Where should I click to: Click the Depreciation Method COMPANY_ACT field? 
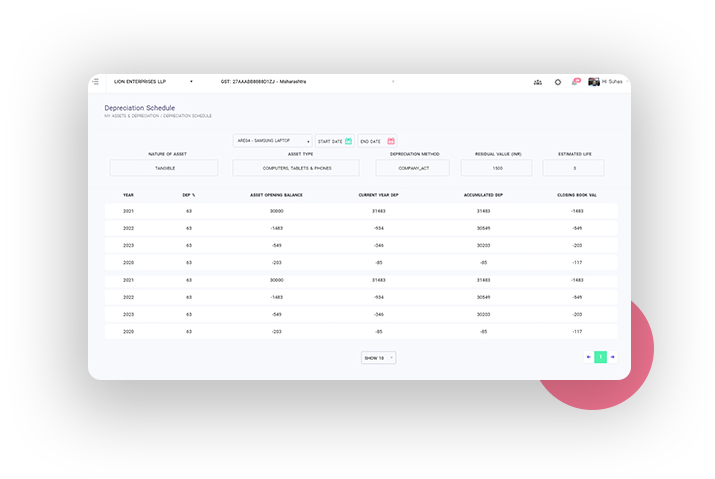click(412, 168)
